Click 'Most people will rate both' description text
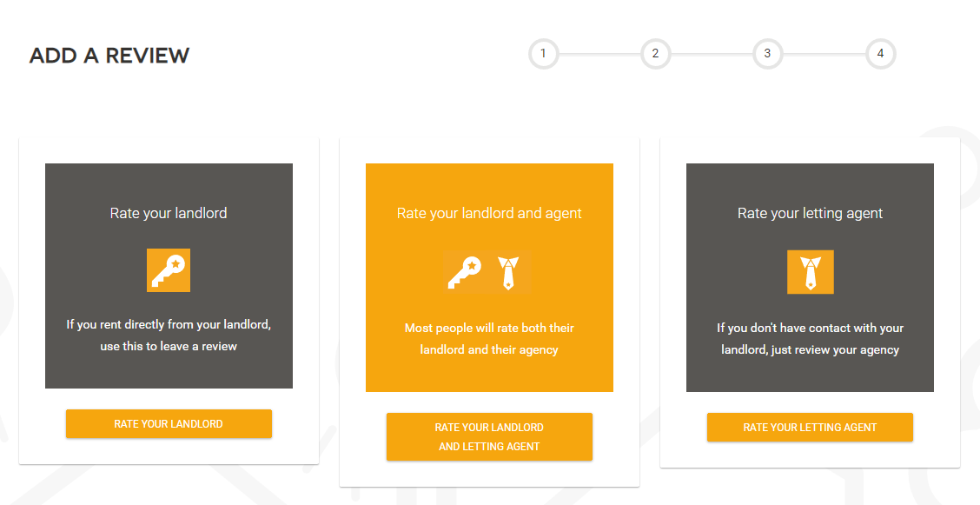The height and width of the screenshot is (505, 980). [x=489, y=339]
